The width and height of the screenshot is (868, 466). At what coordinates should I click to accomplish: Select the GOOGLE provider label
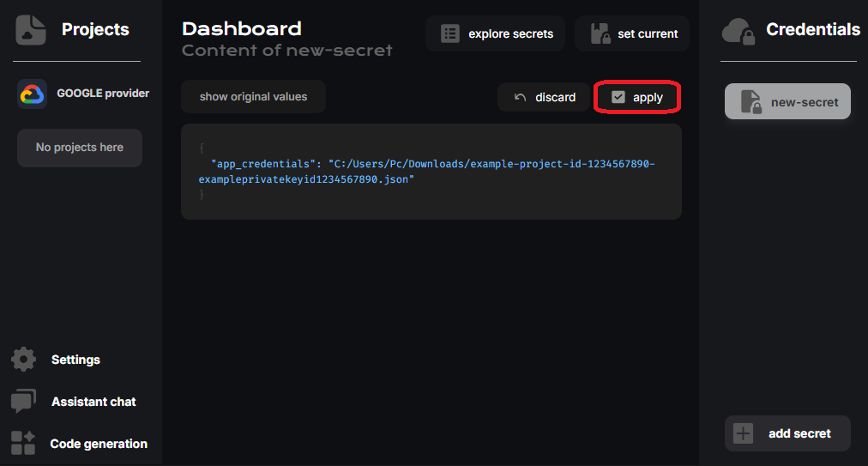click(103, 94)
